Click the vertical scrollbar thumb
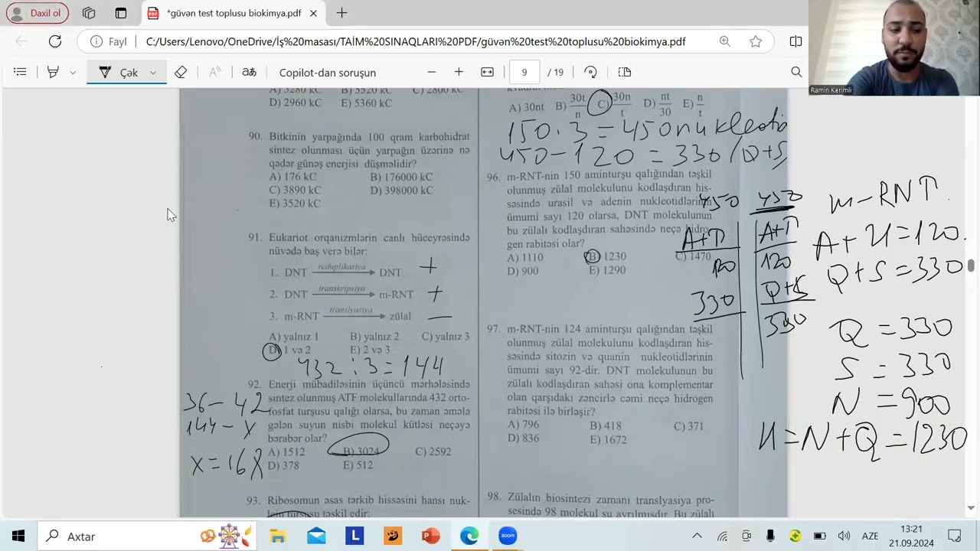 click(x=972, y=265)
